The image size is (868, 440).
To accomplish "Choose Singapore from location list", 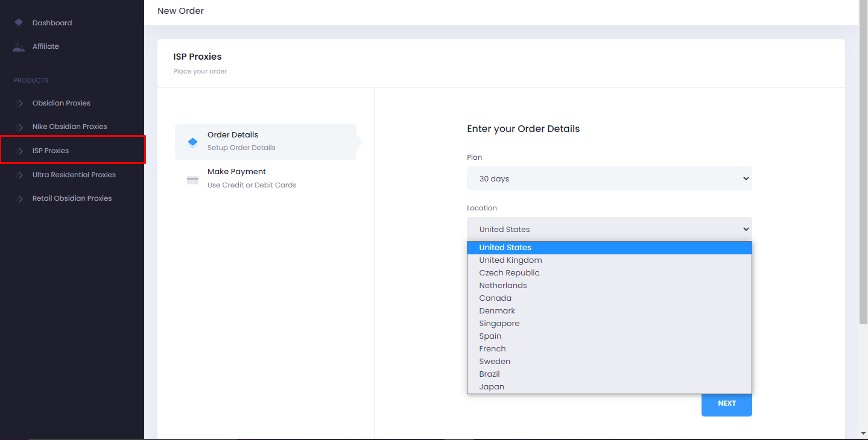I will point(609,324).
